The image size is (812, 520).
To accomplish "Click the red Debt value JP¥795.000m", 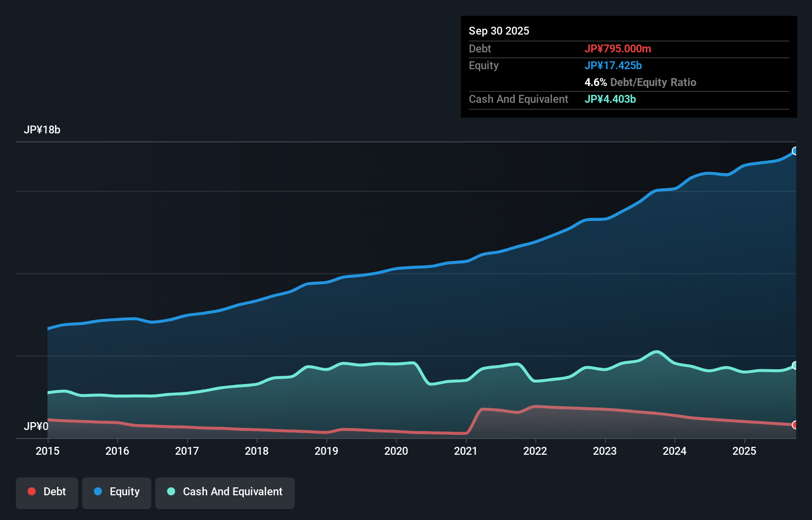I will point(618,48).
